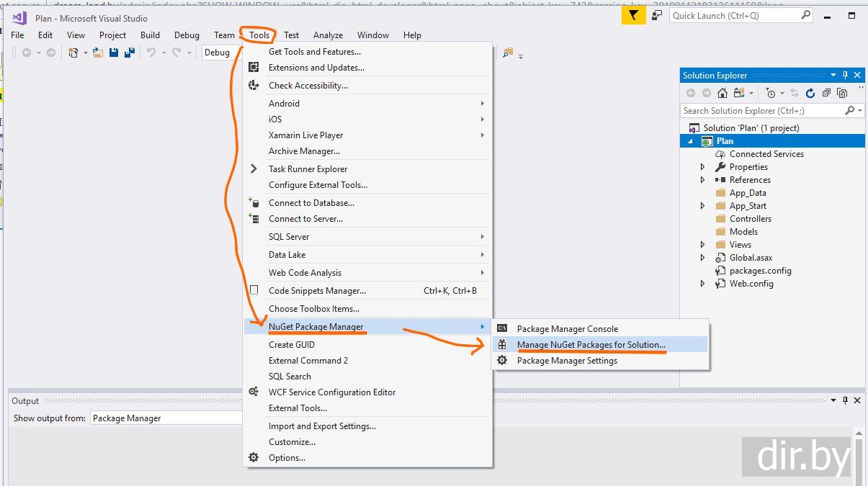Click the Solution Explorer search magnifier icon
The width and height of the screenshot is (868, 486).
850,110
